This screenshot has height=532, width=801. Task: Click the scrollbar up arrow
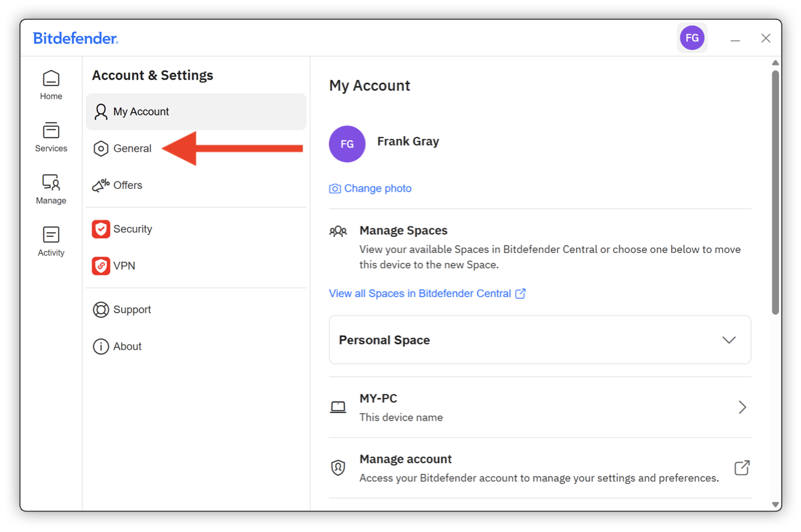pyautogui.click(x=775, y=63)
